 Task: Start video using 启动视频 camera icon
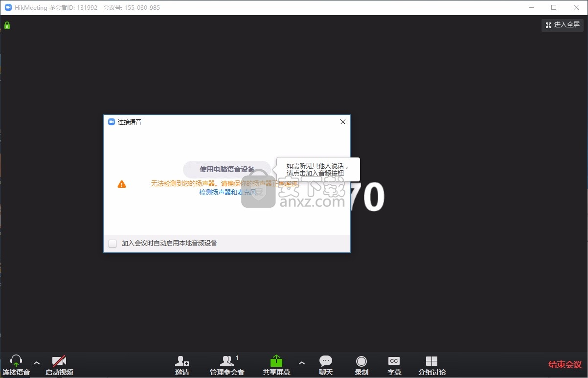coord(59,361)
